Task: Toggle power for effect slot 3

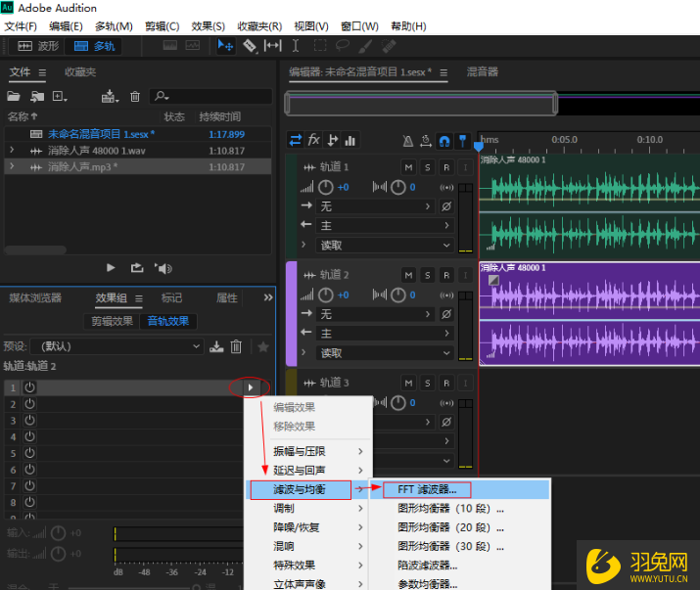Action: [30, 421]
